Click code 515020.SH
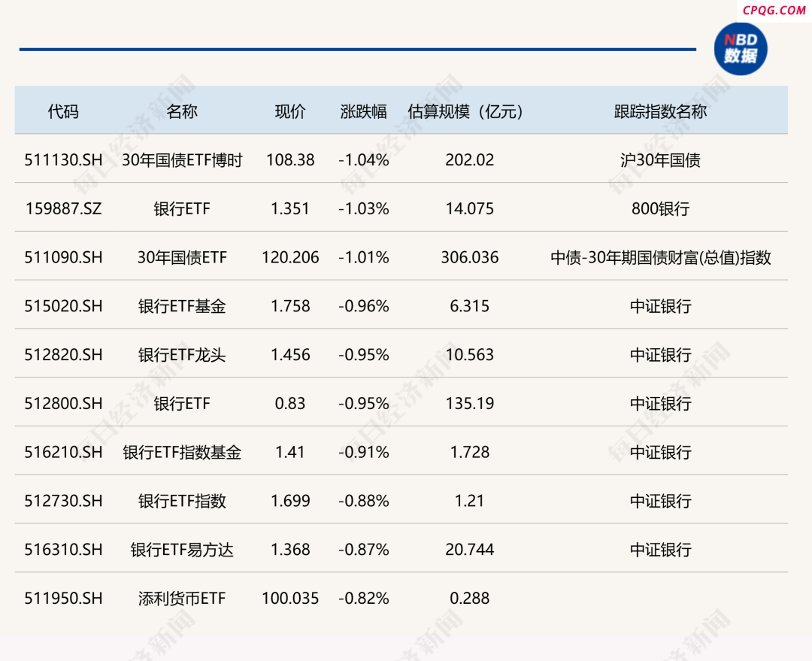 [63, 306]
